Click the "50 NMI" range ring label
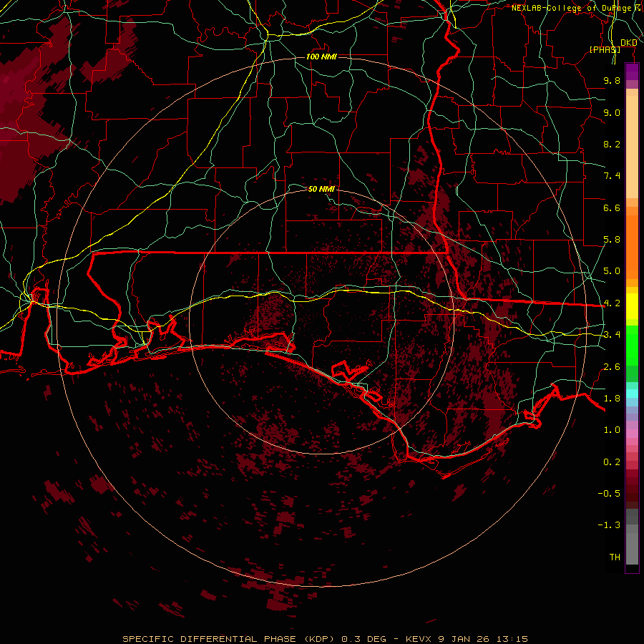 (x=321, y=189)
